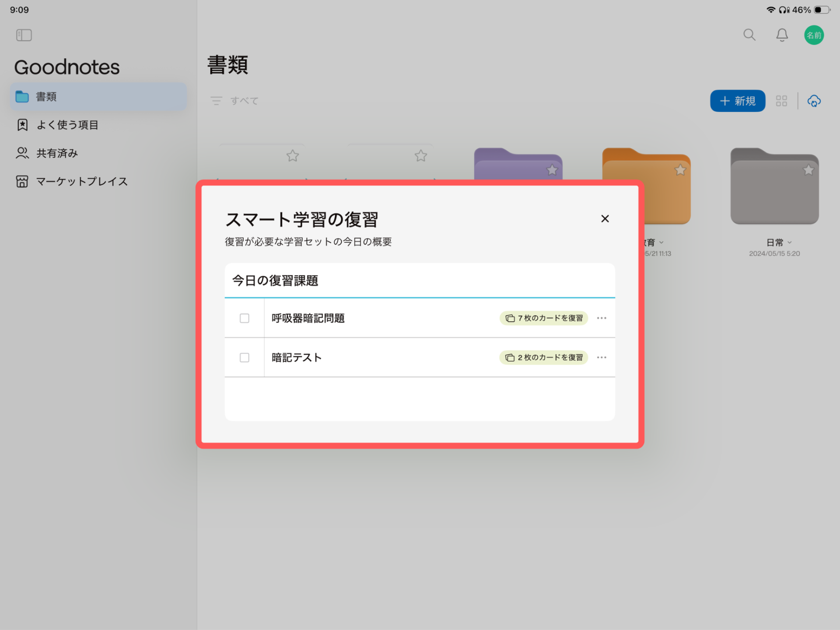The image size is (840, 630).
Task: Review 7 cards badge button
Action: pos(543,318)
